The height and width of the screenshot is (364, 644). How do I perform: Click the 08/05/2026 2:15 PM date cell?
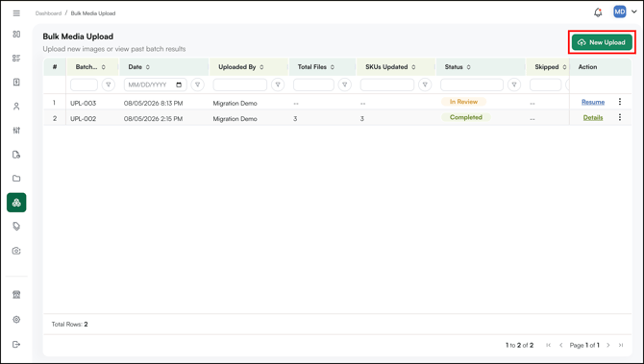point(153,118)
